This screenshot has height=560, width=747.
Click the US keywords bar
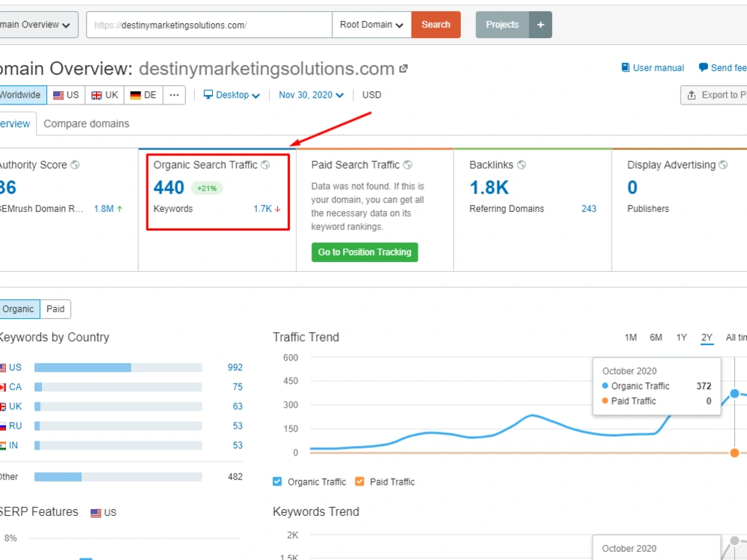click(118, 367)
